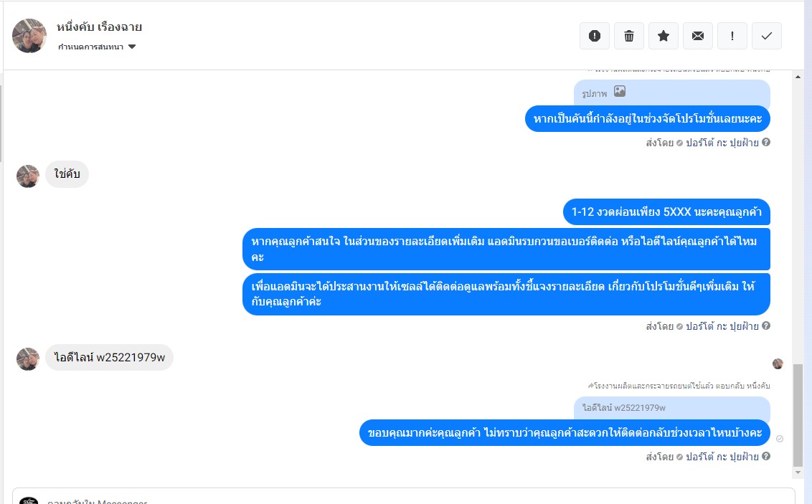Open profile picture of หนึ่งคับ เรืองฉาย in header
This screenshot has height=504, width=812.
point(29,36)
